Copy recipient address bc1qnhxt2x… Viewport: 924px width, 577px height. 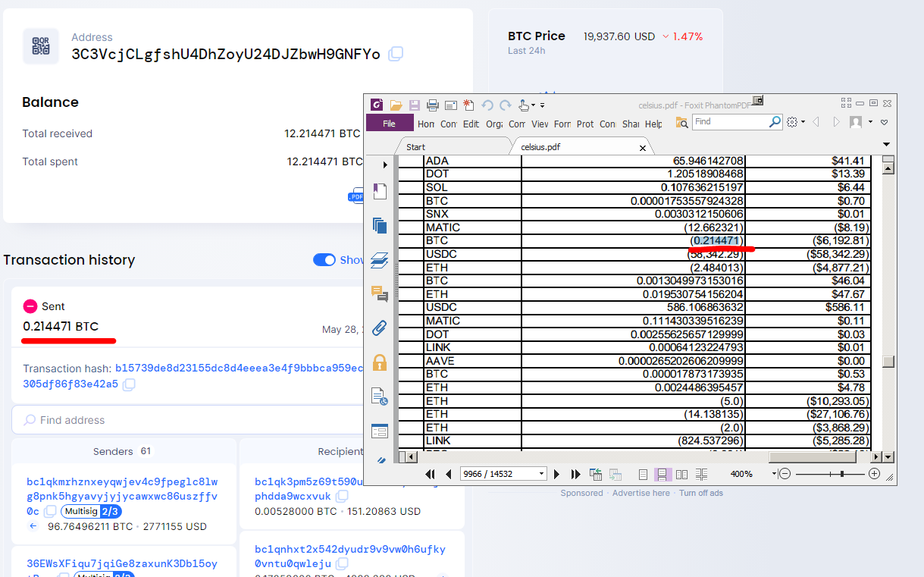(342, 563)
